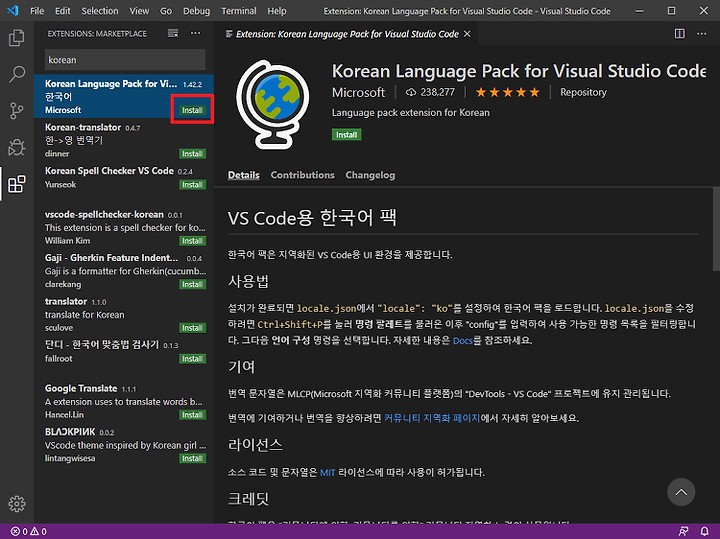Image resolution: width=720 pixels, height=539 pixels.
Task: Open the Repository link
Action: tap(583, 92)
